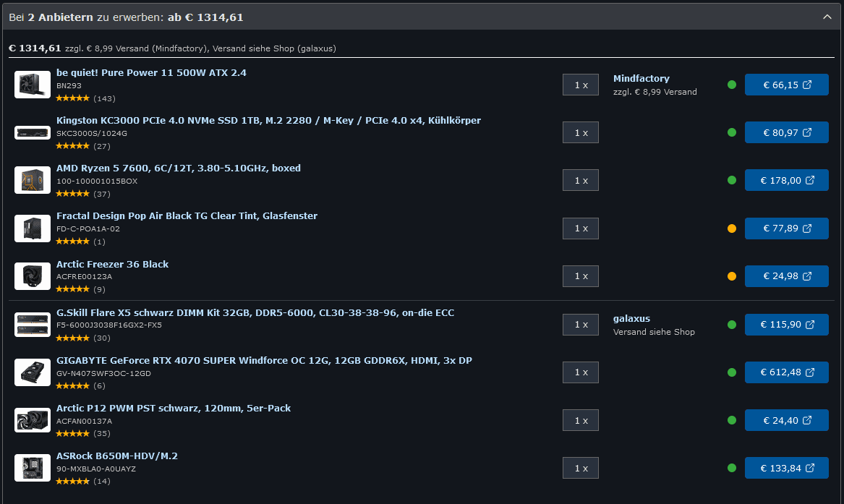
Task: Collapse the offer panel with the chevron
Action: pos(827,17)
